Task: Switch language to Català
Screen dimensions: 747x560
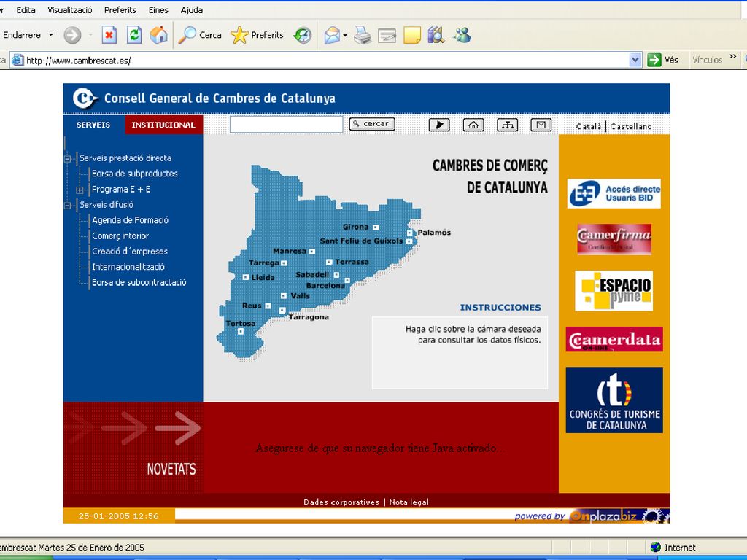Action: 589,126
